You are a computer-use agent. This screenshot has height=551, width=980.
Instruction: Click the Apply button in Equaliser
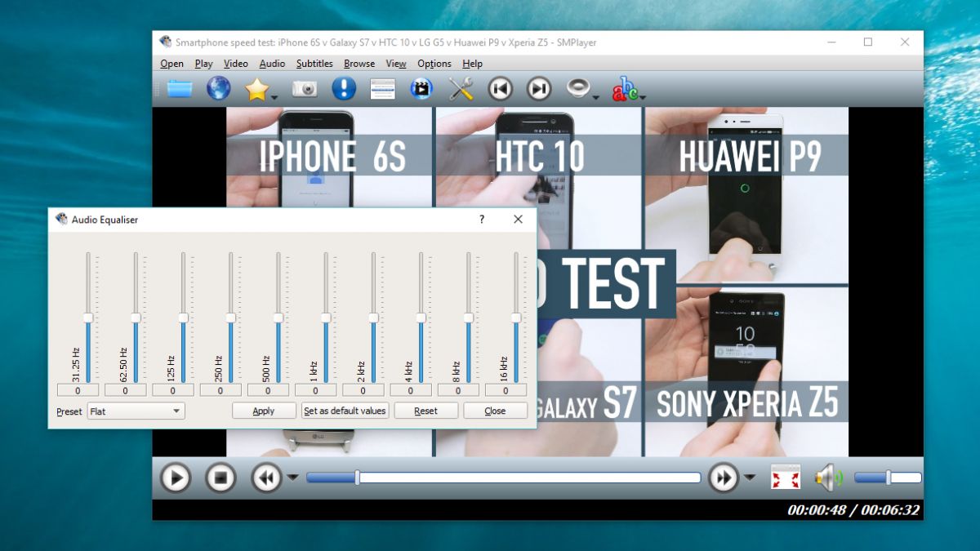(x=264, y=411)
